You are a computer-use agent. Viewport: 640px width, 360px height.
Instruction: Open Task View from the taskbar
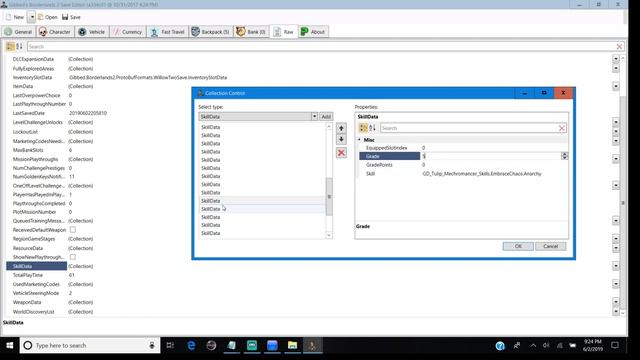170,345
